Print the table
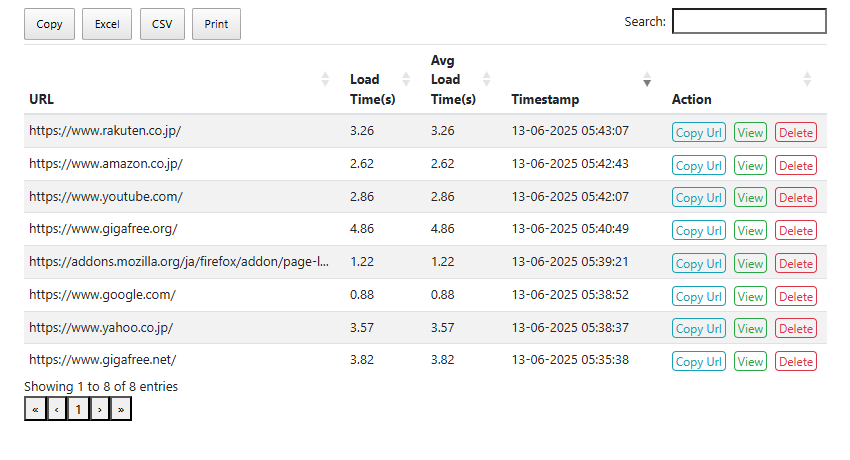850x460 pixels. point(216,24)
